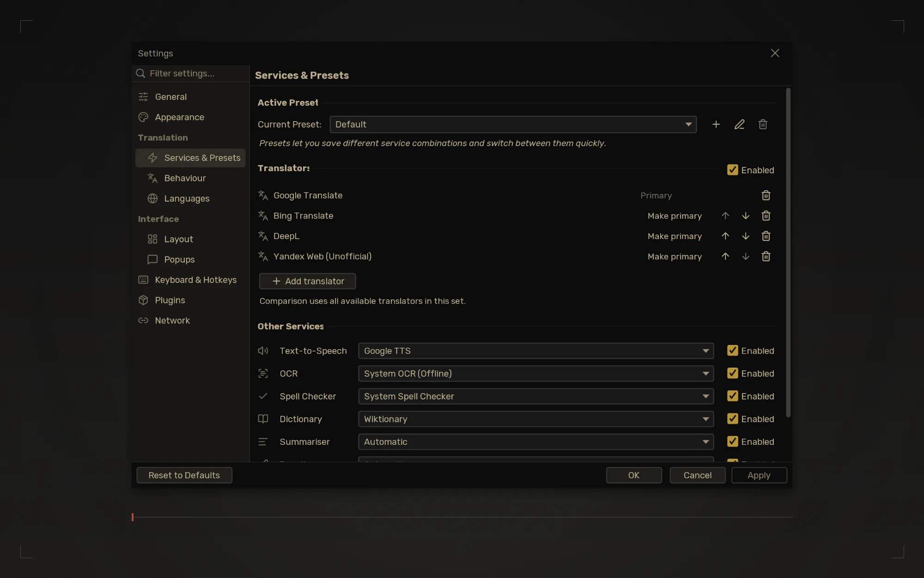Open Behaviour settings

tap(190, 178)
